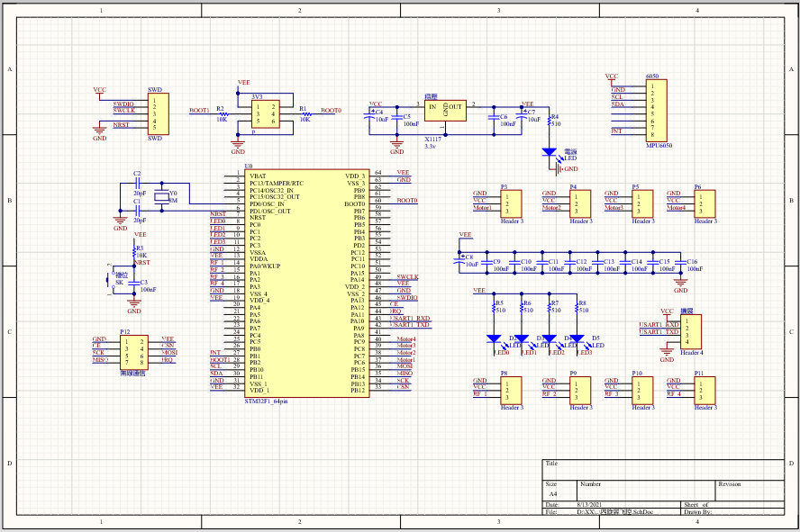Select the SWD connector component
The height and width of the screenshot is (532, 800).
click(159, 114)
